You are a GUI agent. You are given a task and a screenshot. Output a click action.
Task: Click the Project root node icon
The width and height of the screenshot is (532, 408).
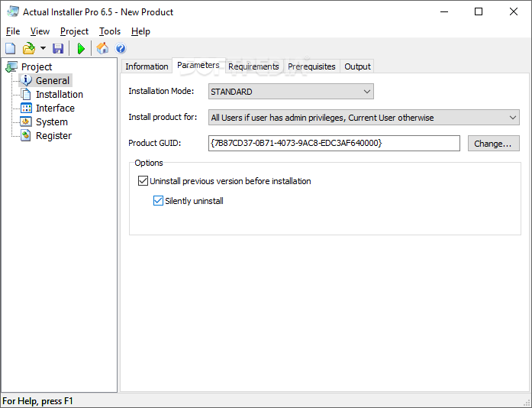tap(12, 67)
